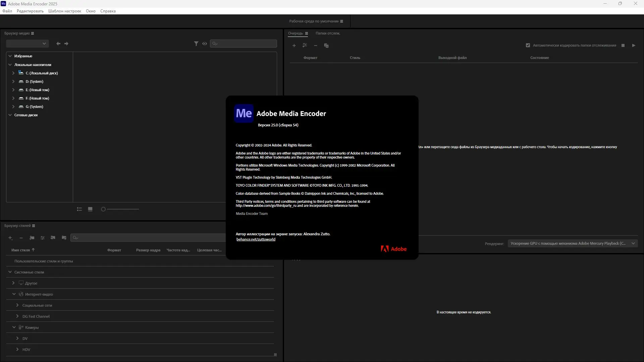Adjust the thumbnail size zoom slider
Viewport: 644px width, 362px height.
[x=103, y=209]
